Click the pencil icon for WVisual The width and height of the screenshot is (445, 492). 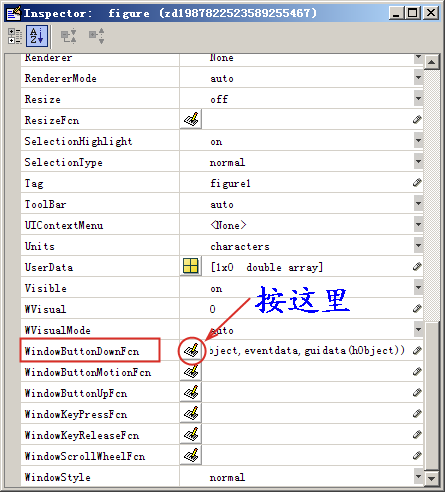(x=417, y=308)
